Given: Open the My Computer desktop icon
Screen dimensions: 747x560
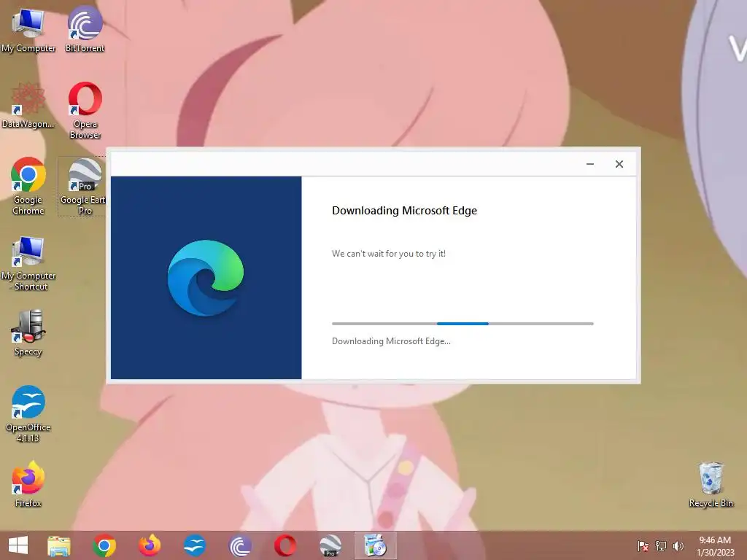Looking at the screenshot, I should (28, 29).
